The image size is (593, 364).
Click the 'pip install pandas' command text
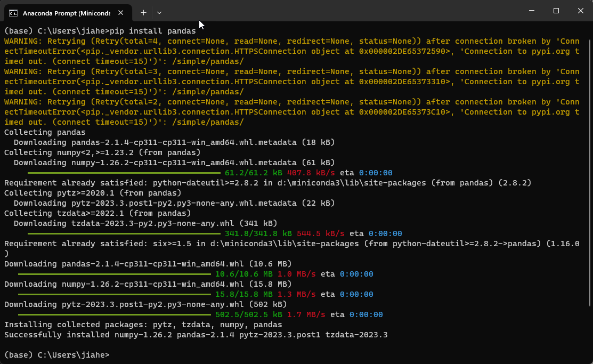pos(153,31)
